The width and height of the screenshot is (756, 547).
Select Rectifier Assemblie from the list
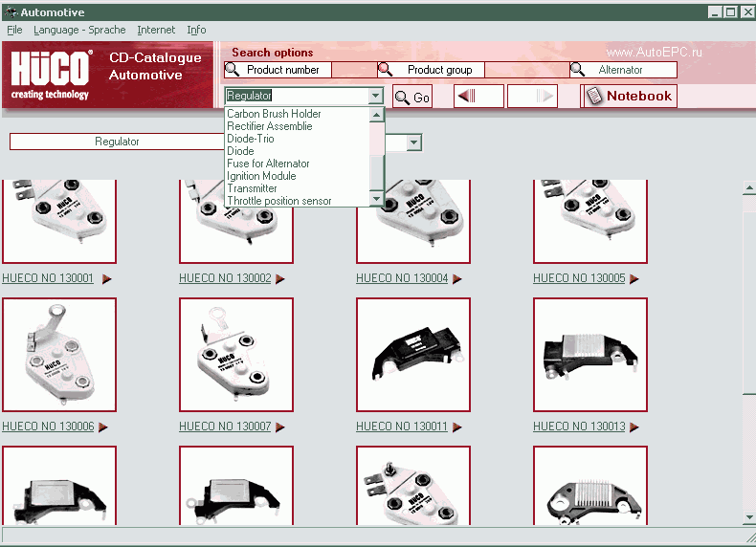point(270,126)
